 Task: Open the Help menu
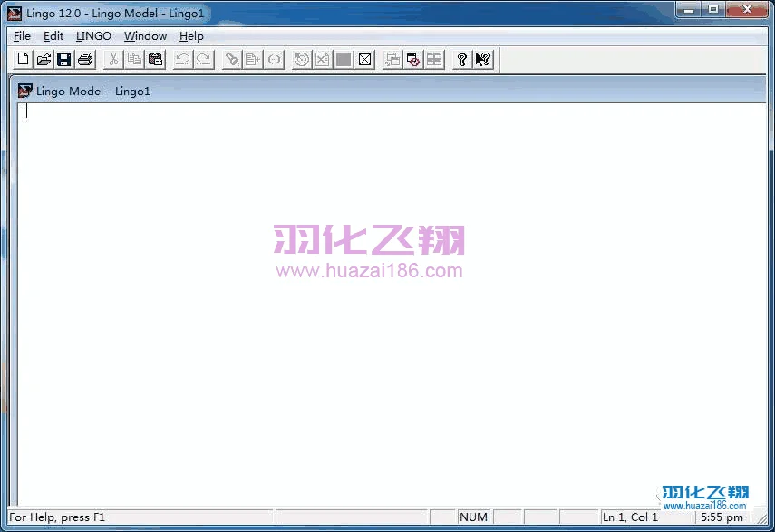[x=191, y=36]
